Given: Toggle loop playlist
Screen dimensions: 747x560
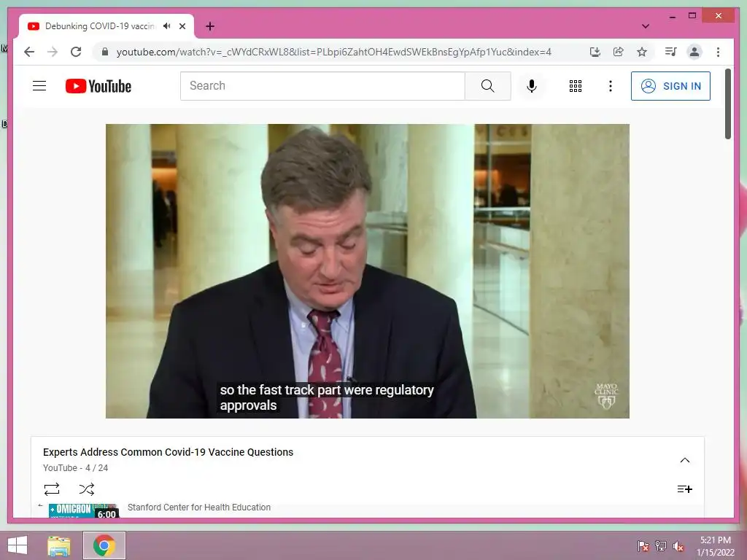Looking at the screenshot, I should [x=52, y=489].
